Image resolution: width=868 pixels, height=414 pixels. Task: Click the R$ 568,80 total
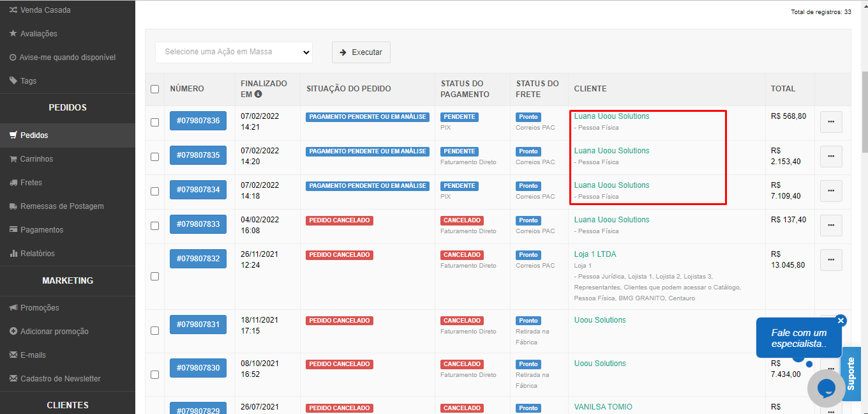(788, 116)
